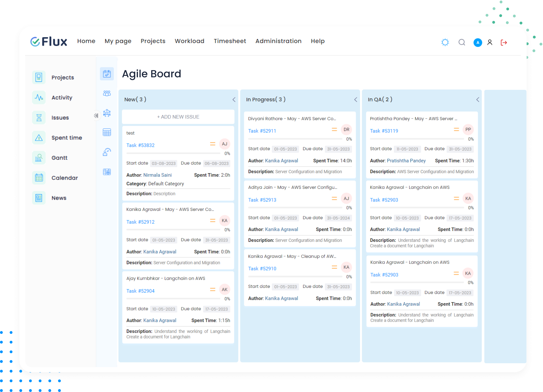The height and width of the screenshot is (392, 543).
Task: Collapse the In QA column chevron
Action: (x=477, y=99)
